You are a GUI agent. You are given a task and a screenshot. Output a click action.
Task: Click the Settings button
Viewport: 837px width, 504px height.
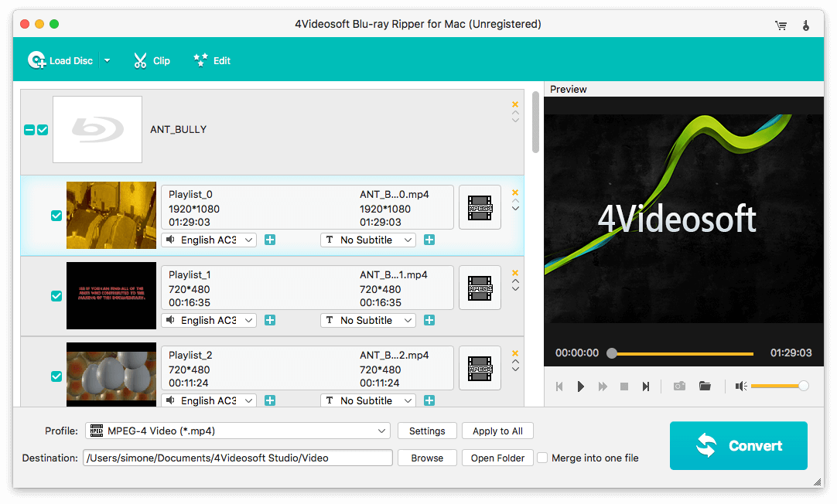click(x=427, y=431)
